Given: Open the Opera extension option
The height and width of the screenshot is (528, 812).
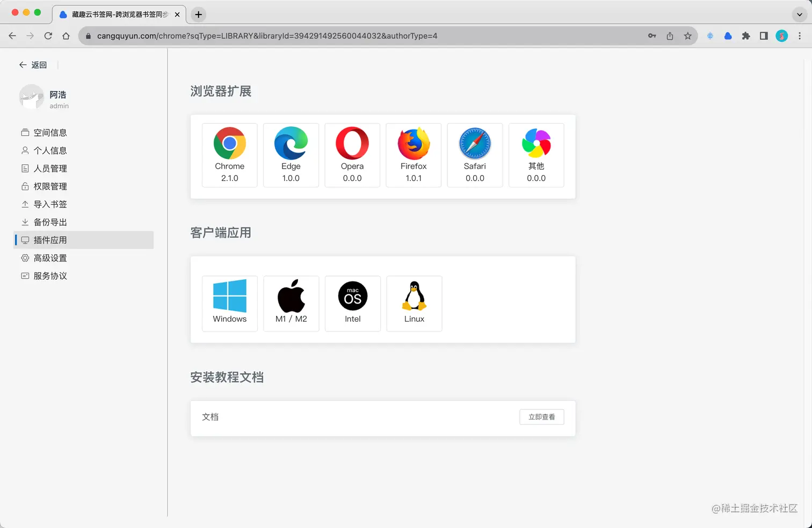Looking at the screenshot, I should [x=352, y=155].
